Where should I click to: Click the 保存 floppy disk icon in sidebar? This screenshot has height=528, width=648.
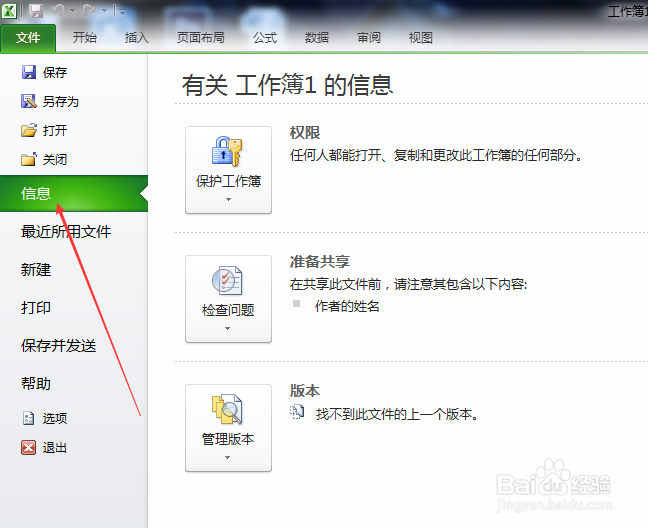29,72
